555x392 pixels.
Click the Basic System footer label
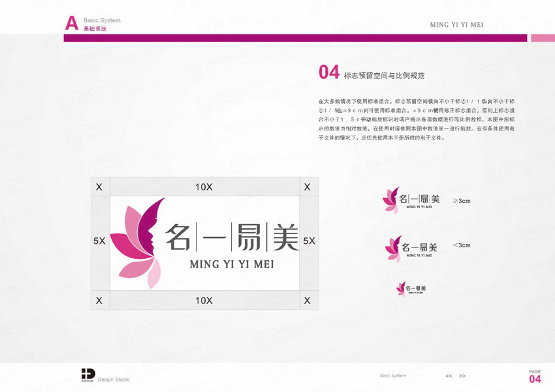[393, 376]
